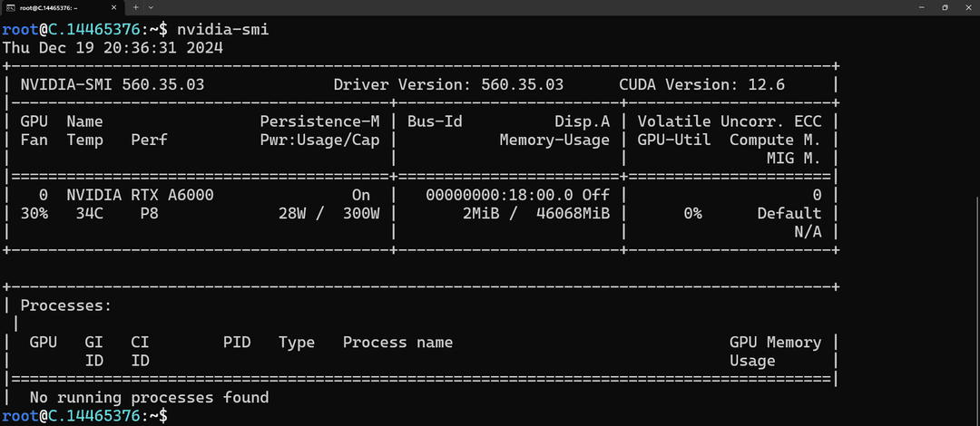Click the Fan column header

[34, 140]
